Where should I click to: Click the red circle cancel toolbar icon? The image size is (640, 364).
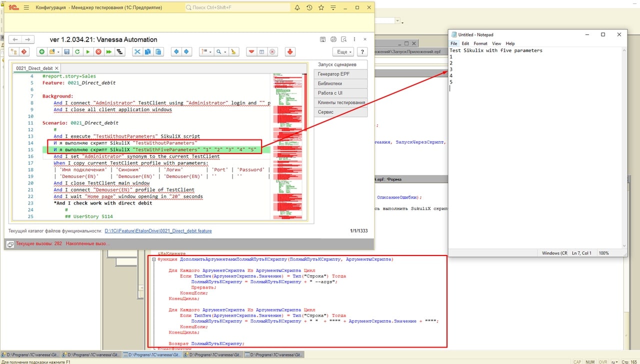click(x=272, y=51)
